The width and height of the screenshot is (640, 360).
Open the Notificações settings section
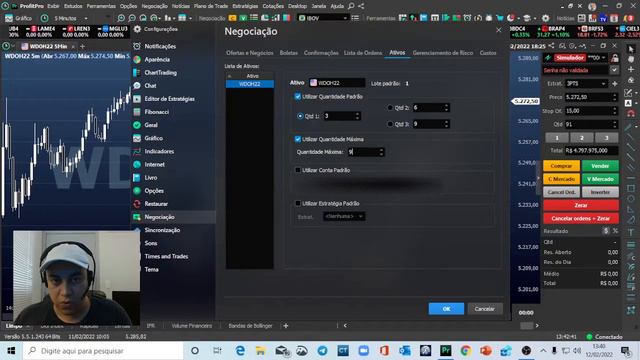click(x=160, y=47)
